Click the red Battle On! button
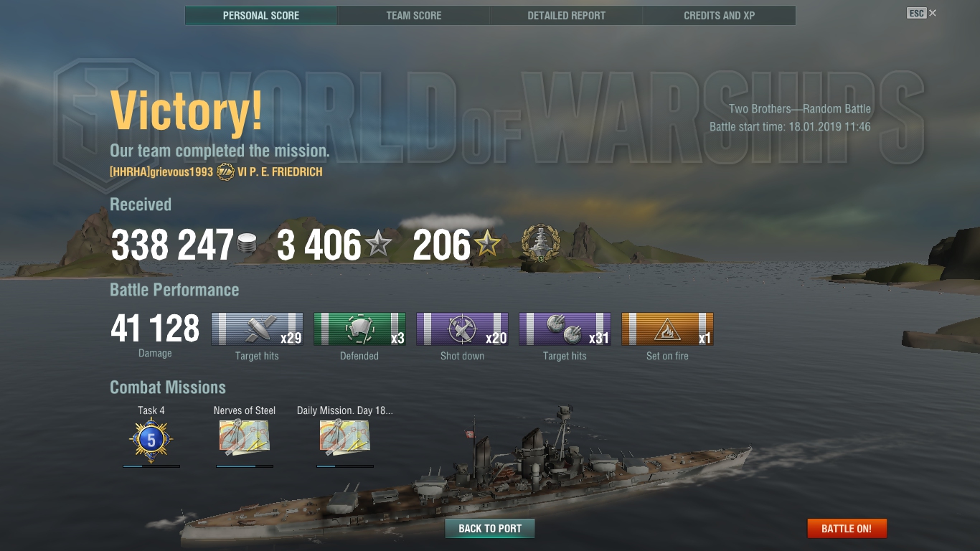980x551 pixels. click(x=847, y=529)
